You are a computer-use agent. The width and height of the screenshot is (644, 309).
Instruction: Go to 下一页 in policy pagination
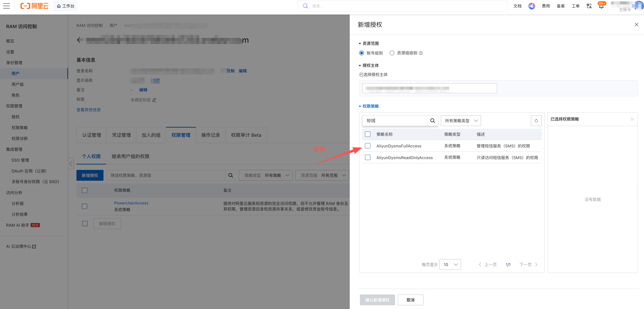528,264
